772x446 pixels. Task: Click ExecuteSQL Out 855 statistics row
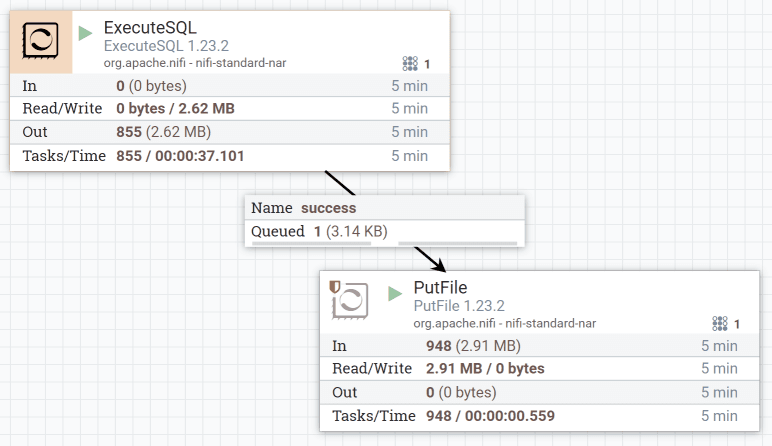tap(230, 132)
